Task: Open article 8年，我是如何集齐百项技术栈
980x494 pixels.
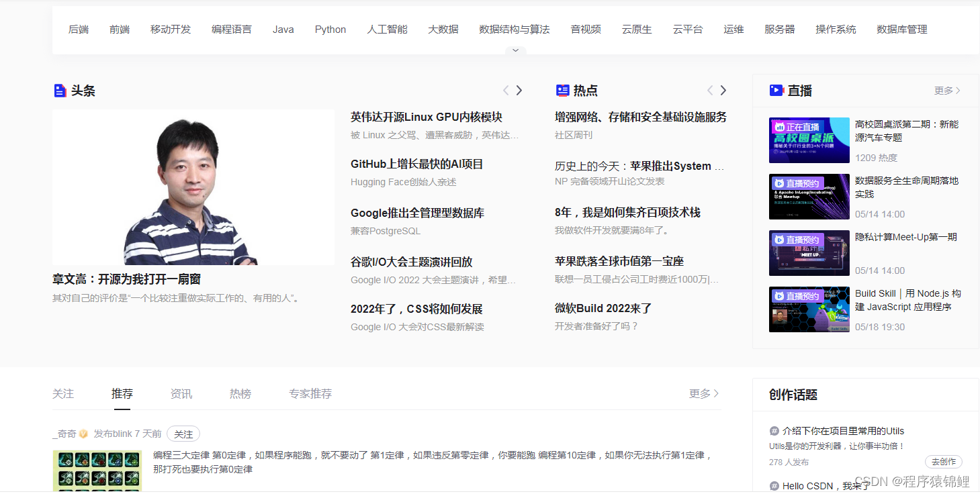Action: 627,213
